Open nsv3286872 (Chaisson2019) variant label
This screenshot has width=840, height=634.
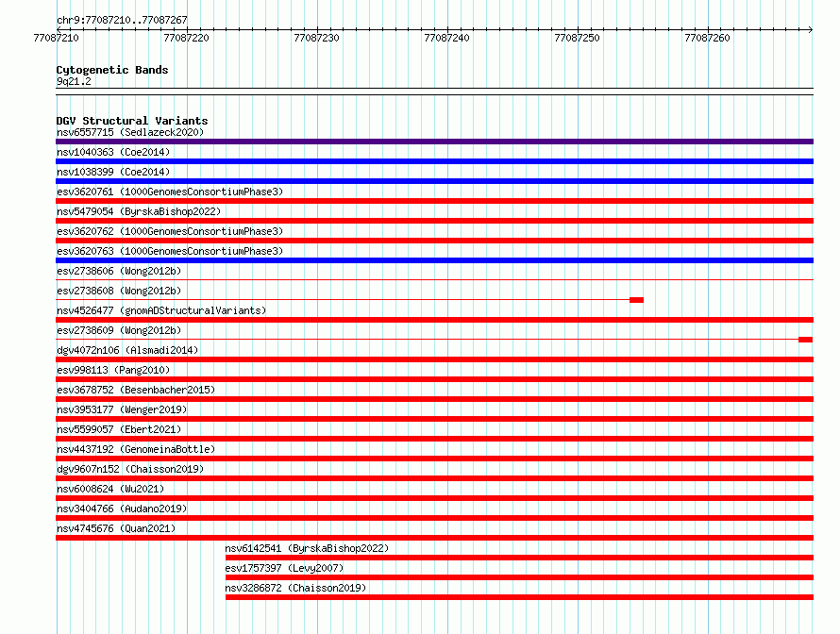pos(295,588)
